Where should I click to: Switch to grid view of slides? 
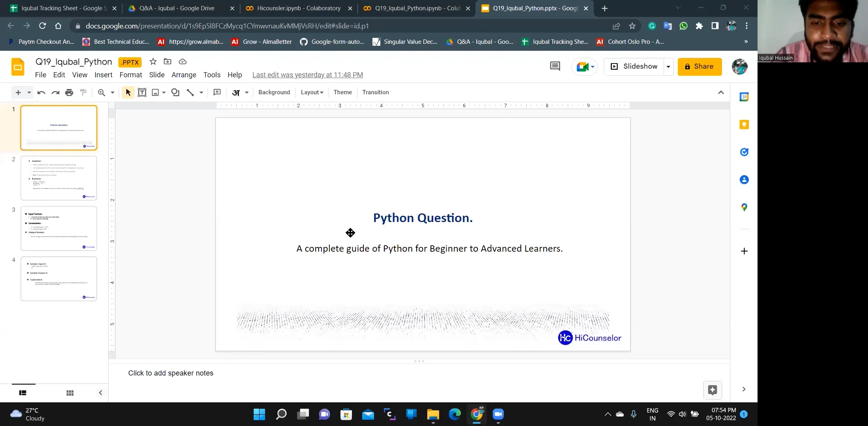70,393
